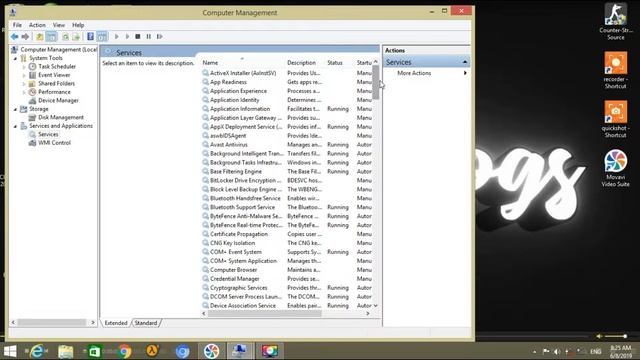Open the Movavi Video Suite desktop icon
Image resolution: width=640 pixels, height=360 pixels.
(616, 168)
